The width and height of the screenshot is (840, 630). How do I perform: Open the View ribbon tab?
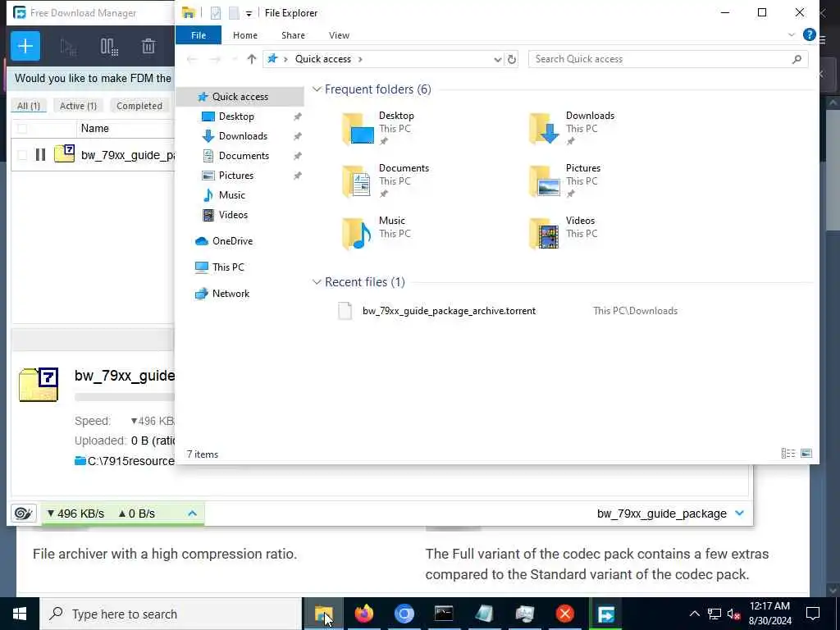(339, 35)
